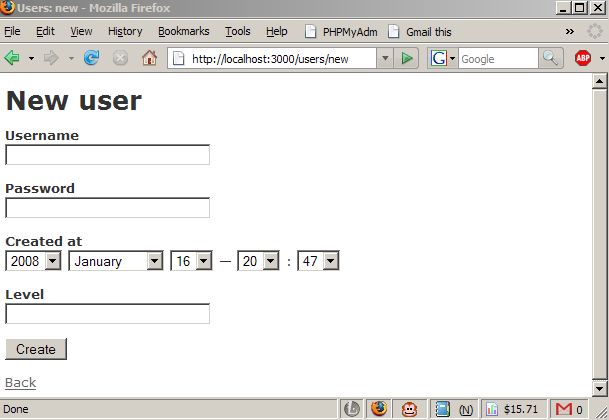Open the Adblock Plus ABP icon

[x=583, y=58]
